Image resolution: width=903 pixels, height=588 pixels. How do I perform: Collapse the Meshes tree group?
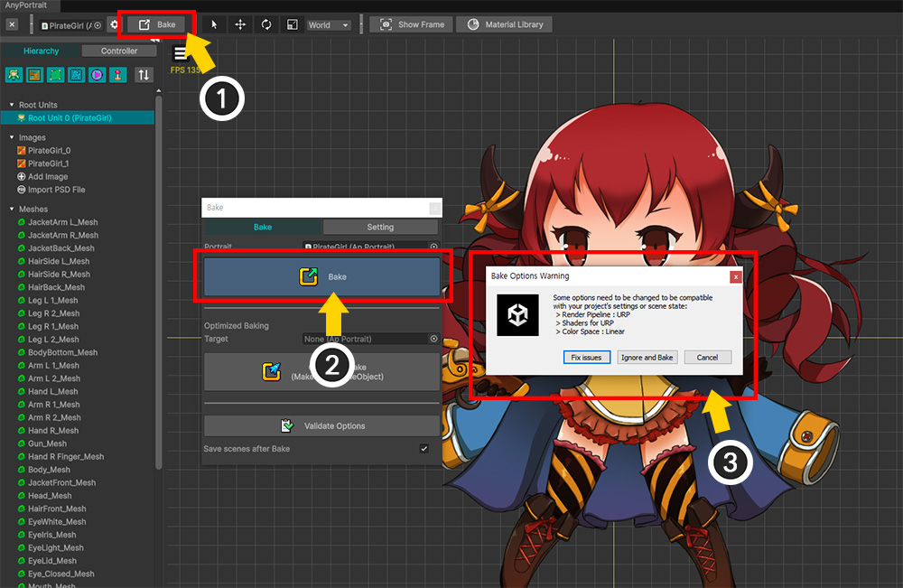11,210
